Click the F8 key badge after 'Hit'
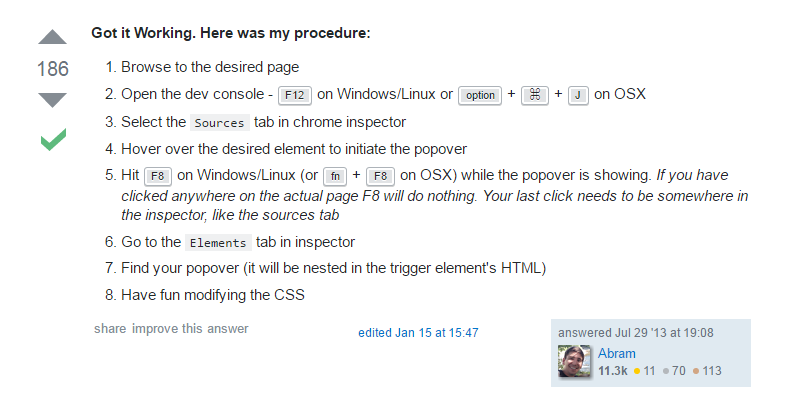This screenshot has height=398, width=787. pyautogui.click(x=158, y=176)
